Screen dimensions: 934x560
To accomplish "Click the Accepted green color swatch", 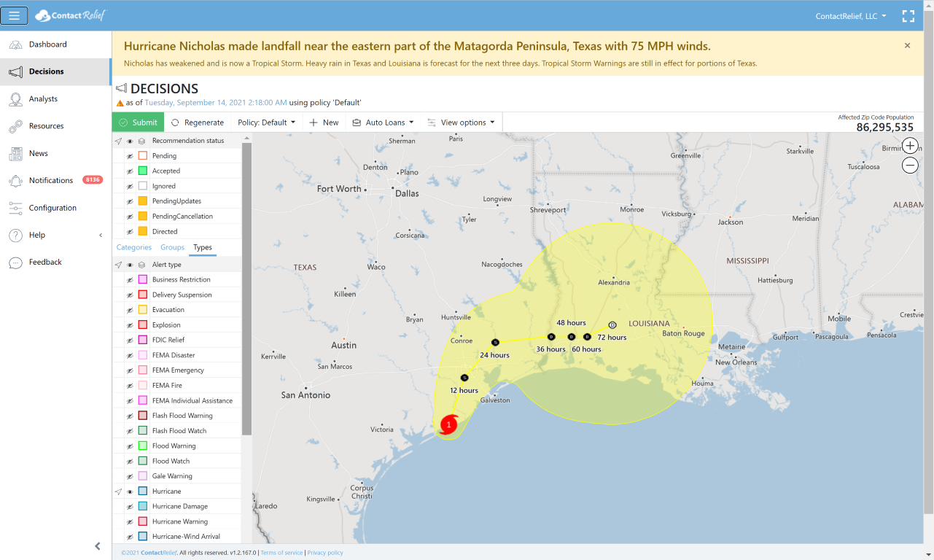I will point(142,171).
